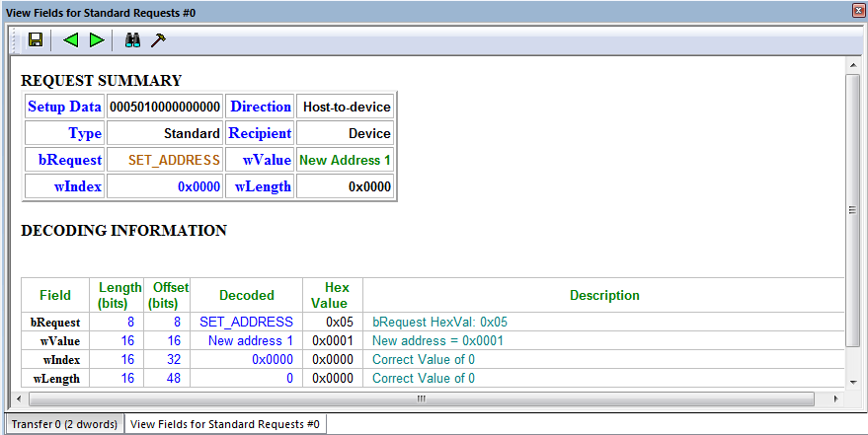
Task: Click the horizontal scrollbar left arrow
Action: (20, 398)
